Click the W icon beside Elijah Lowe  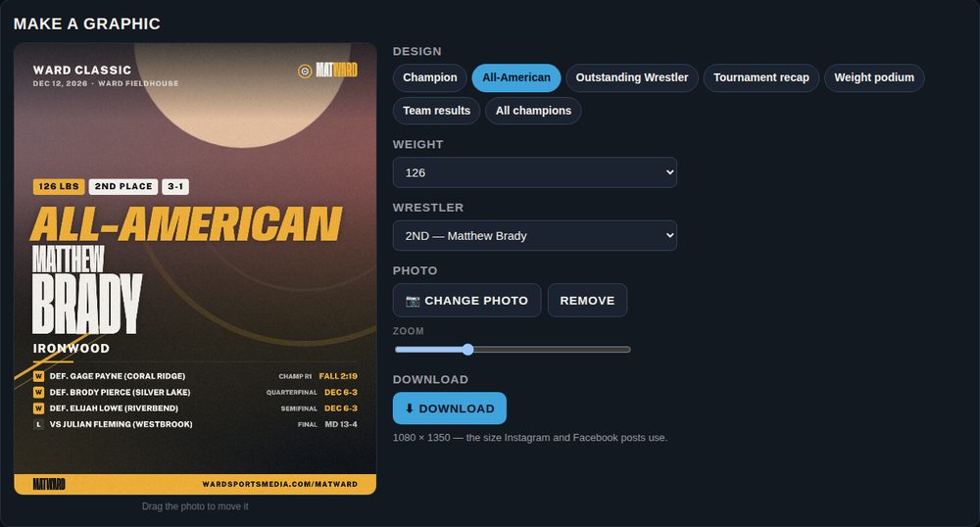(x=39, y=408)
